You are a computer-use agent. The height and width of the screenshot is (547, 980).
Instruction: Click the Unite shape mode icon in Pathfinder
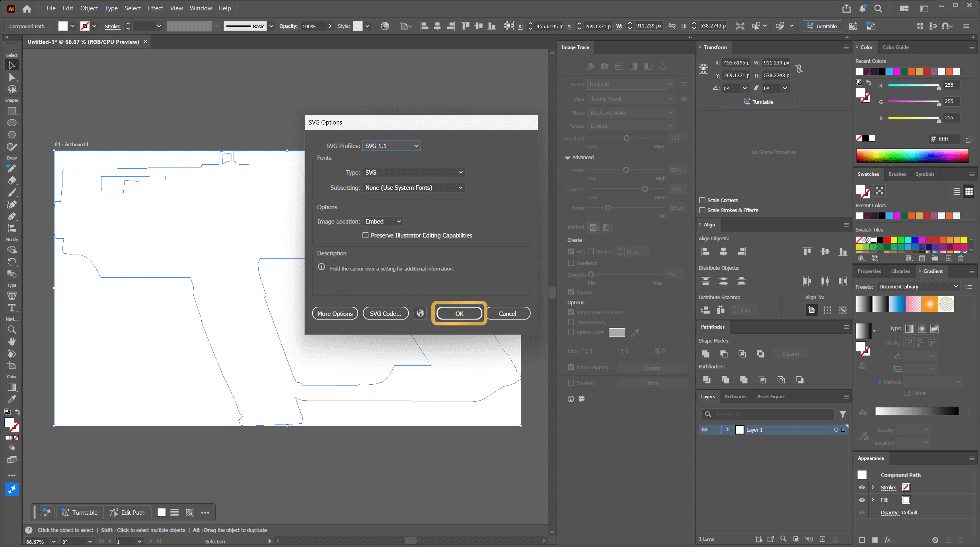click(x=706, y=354)
